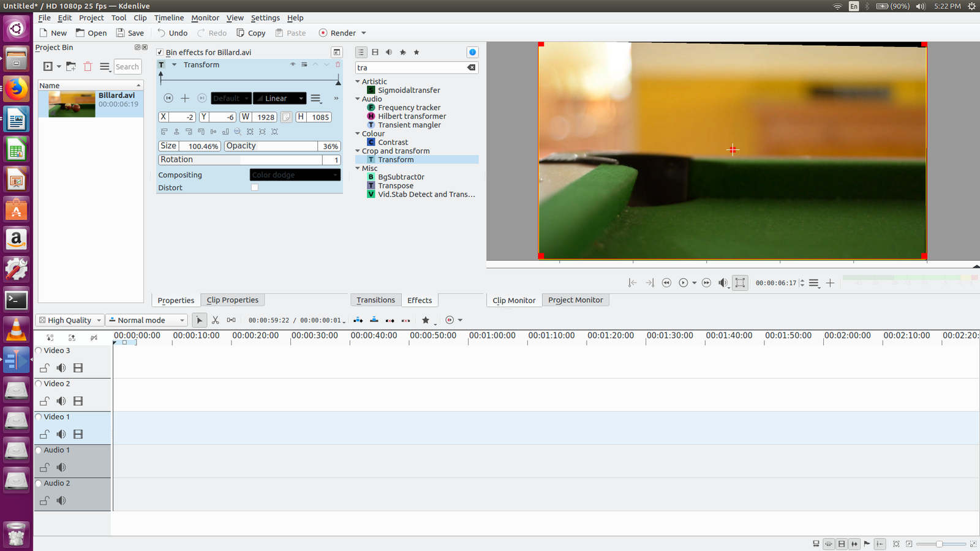Toggle Bin effects for Billard.avi checkbox
Screen dimensions: 980x551
coord(160,53)
